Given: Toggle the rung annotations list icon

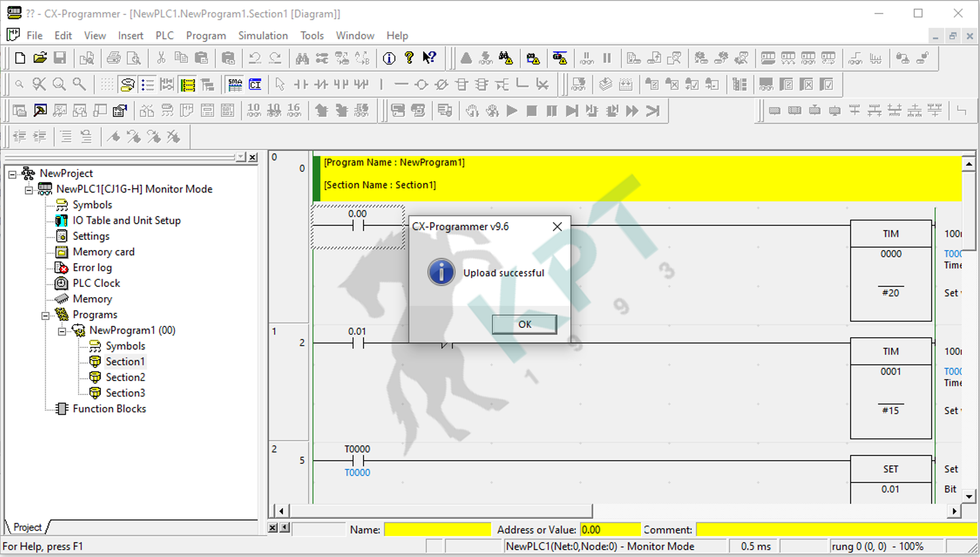Looking at the screenshot, I should (147, 84).
